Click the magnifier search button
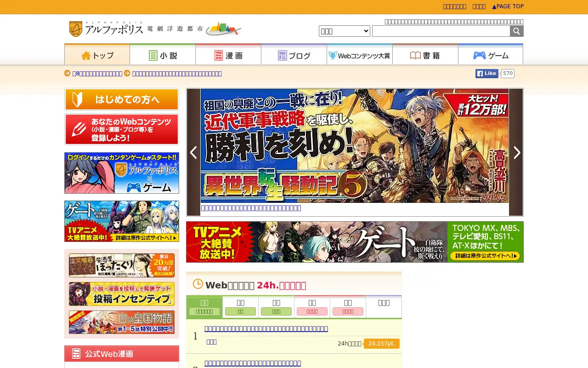 [x=517, y=31]
